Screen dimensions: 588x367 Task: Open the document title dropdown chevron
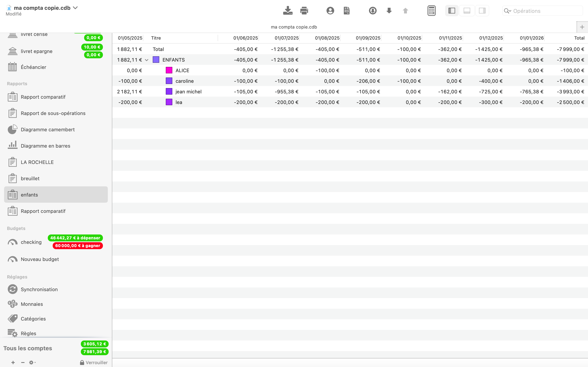[76, 8]
